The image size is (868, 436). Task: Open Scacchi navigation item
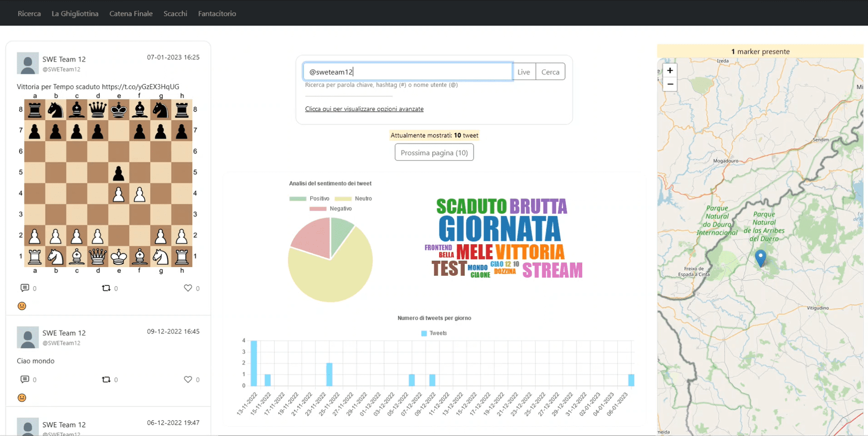tap(175, 13)
